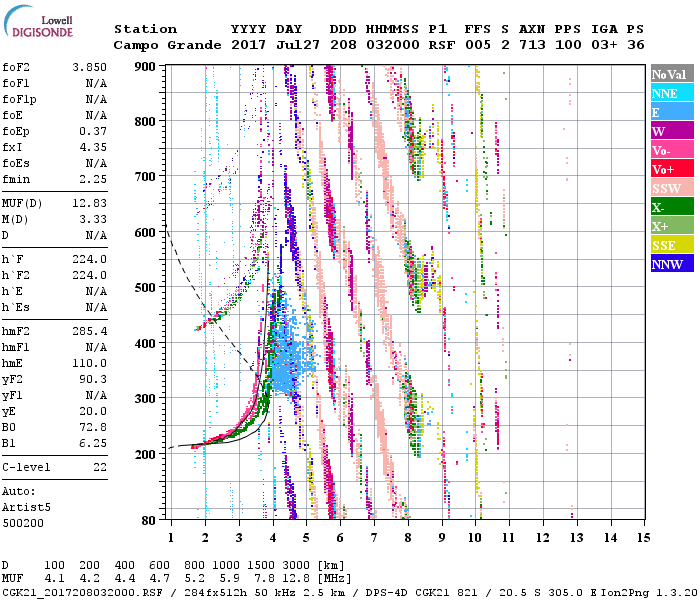The height and width of the screenshot is (600, 700).
Task: Click the Ion2Png 1.3.20 footer text
Action: tap(649, 593)
